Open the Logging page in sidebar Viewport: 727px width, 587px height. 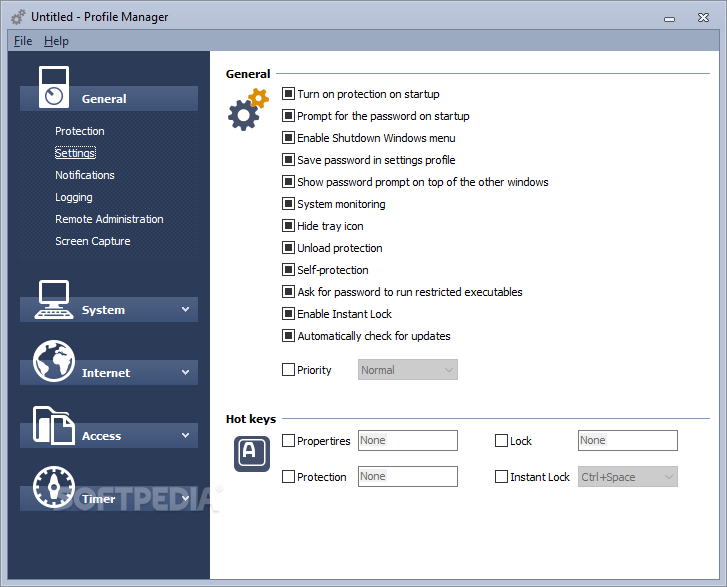click(74, 197)
